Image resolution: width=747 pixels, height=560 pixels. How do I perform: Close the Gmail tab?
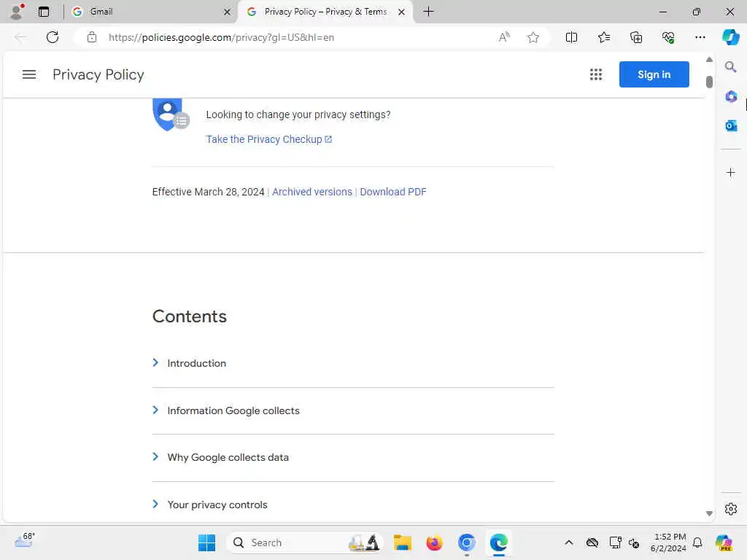pyautogui.click(x=228, y=12)
